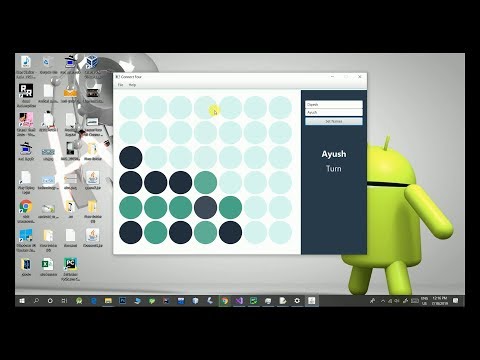Open the Help menu in Connect Four

click(x=132, y=85)
